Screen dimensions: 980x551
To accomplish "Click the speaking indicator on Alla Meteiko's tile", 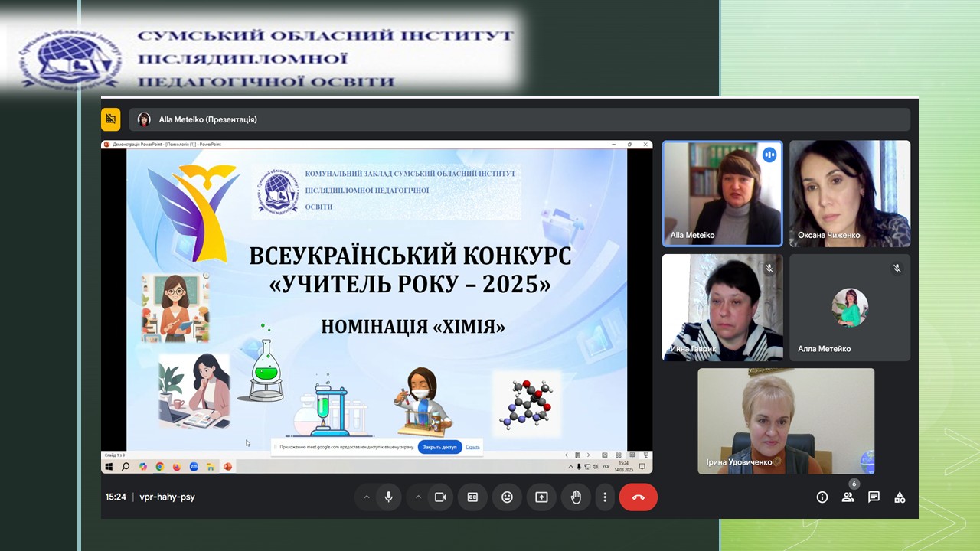I will [769, 155].
